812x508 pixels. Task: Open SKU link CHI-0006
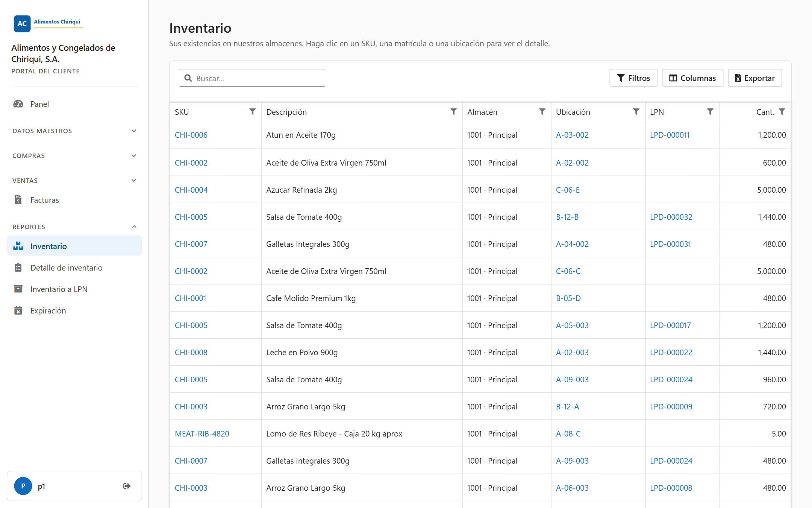tap(191, 135)
